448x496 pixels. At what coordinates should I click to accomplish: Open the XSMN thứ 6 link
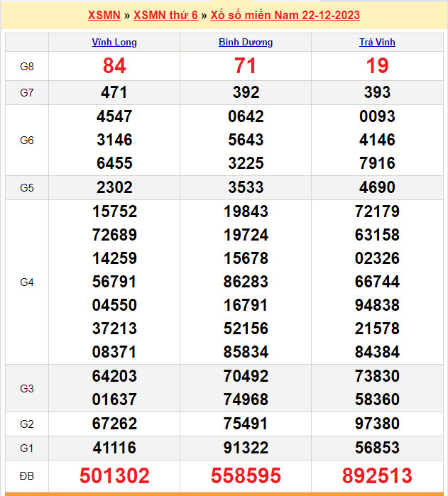point(165,15)
